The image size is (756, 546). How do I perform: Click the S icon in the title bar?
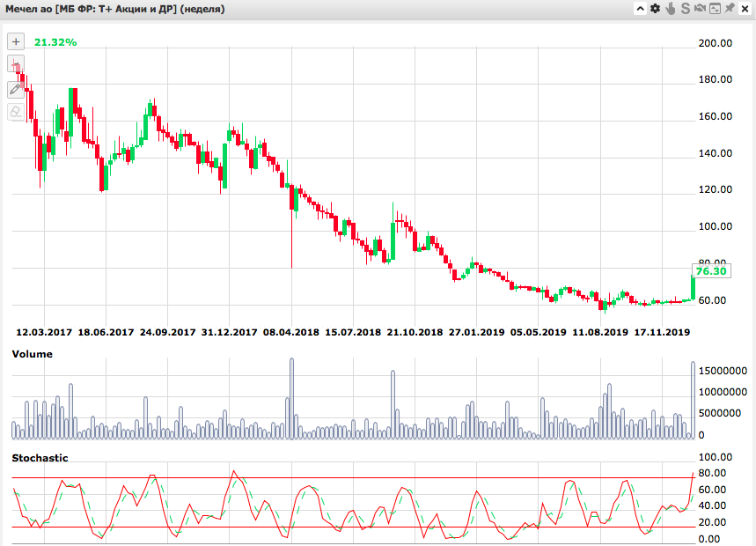pos(685,9)
